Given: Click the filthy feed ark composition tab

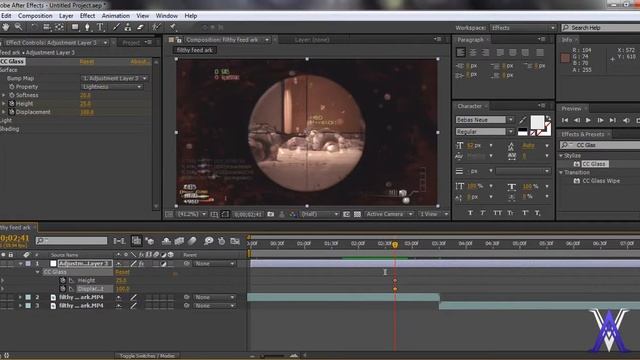Looking at the screenshot, I should 195,50.
